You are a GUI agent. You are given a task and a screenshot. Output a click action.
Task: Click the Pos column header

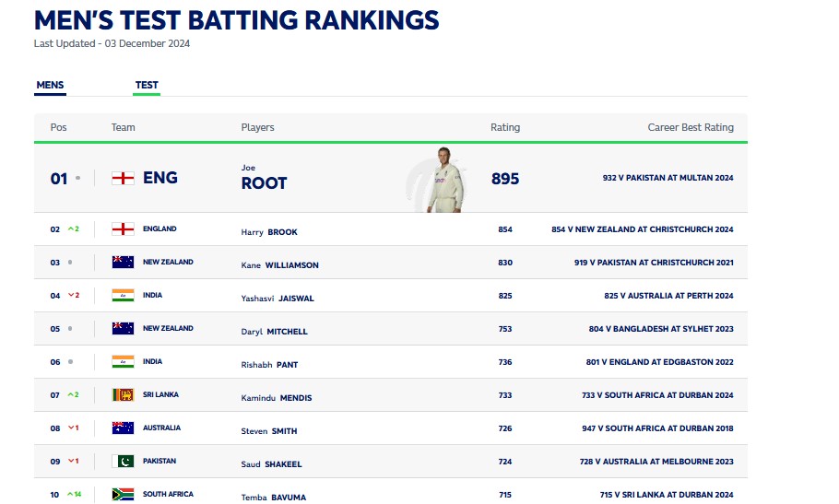(58, 127)
